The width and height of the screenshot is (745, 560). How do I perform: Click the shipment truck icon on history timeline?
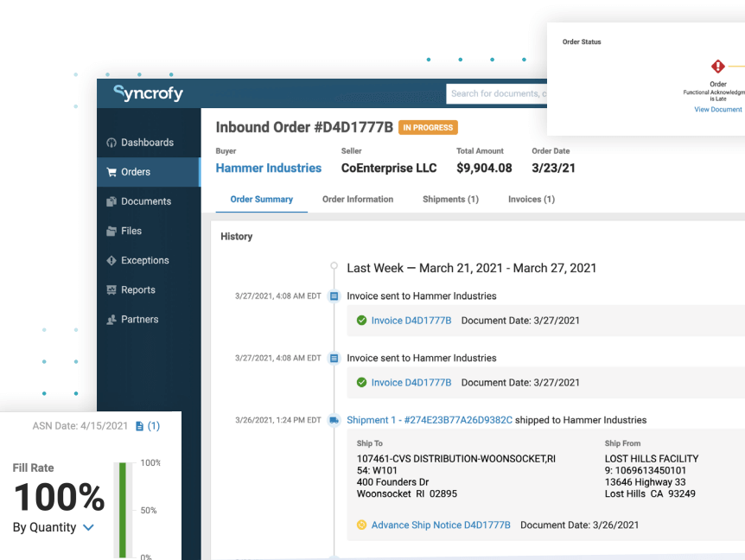coord(334,420)
